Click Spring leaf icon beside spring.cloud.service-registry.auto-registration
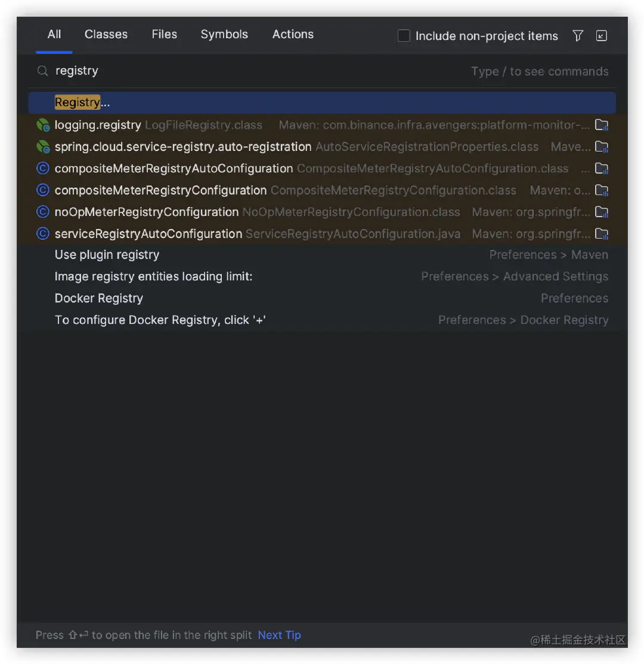 [x=43, y=147]
